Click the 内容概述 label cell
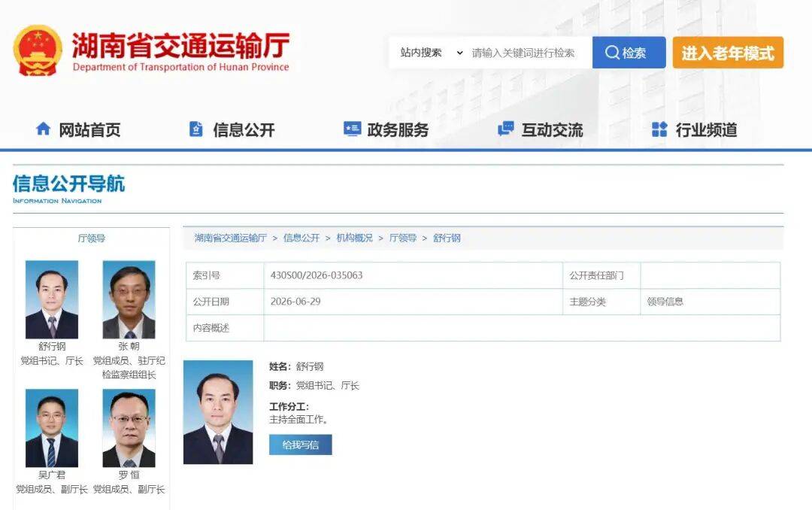The image size is (812, 510). [225, 328]
